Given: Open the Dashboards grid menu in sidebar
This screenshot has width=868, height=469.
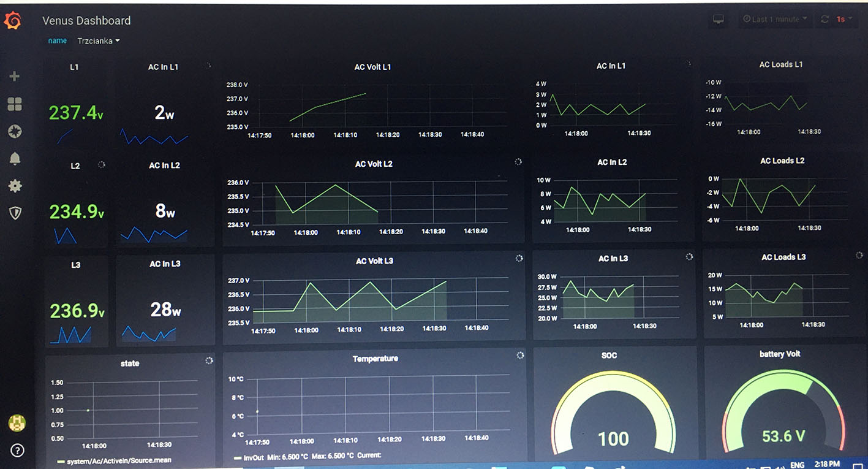Looking at the screenshot, I should 15,105.
